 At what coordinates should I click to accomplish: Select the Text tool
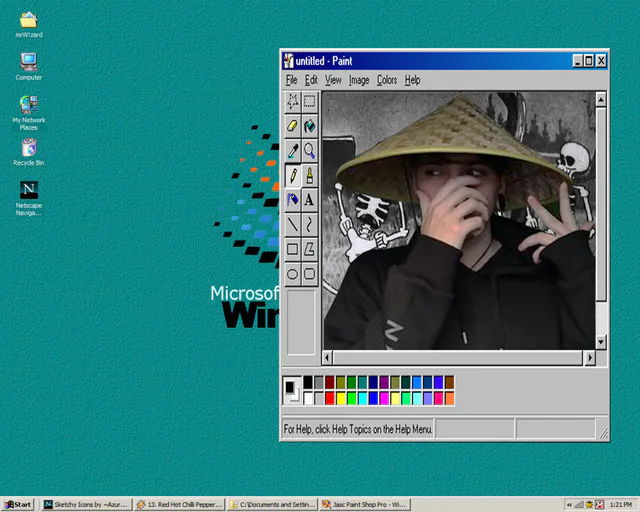point(310,200)
